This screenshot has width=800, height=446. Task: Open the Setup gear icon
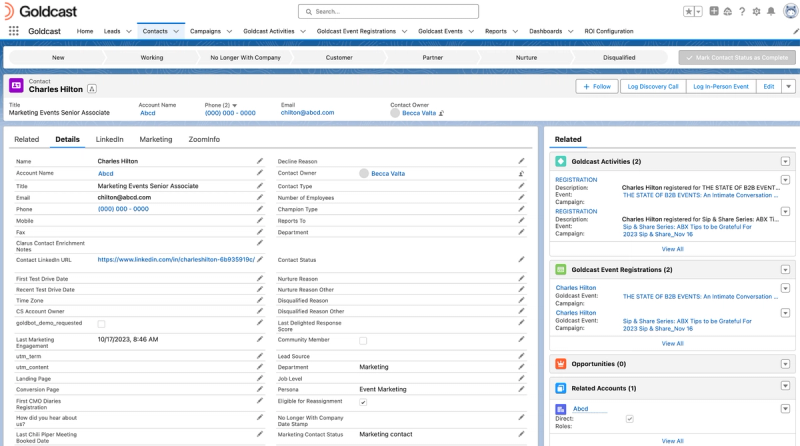pos(756,11)
